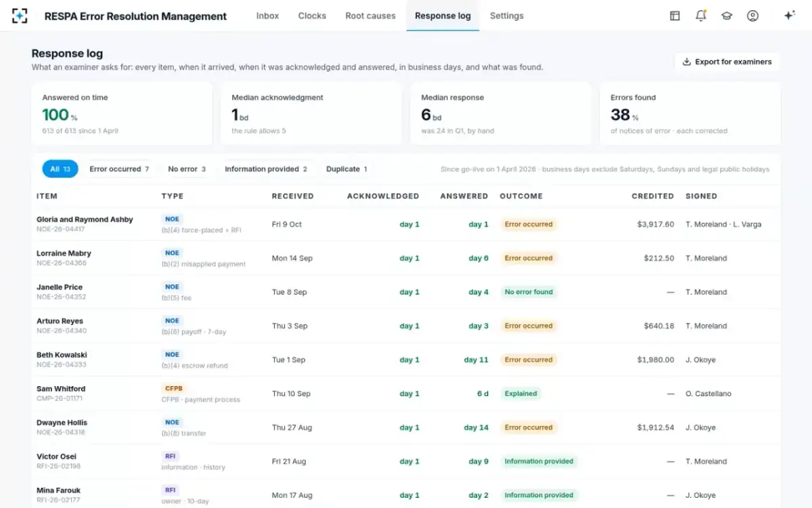Click the $1,980.00 credited amount
812x508 pixels.
click(656, 360)
